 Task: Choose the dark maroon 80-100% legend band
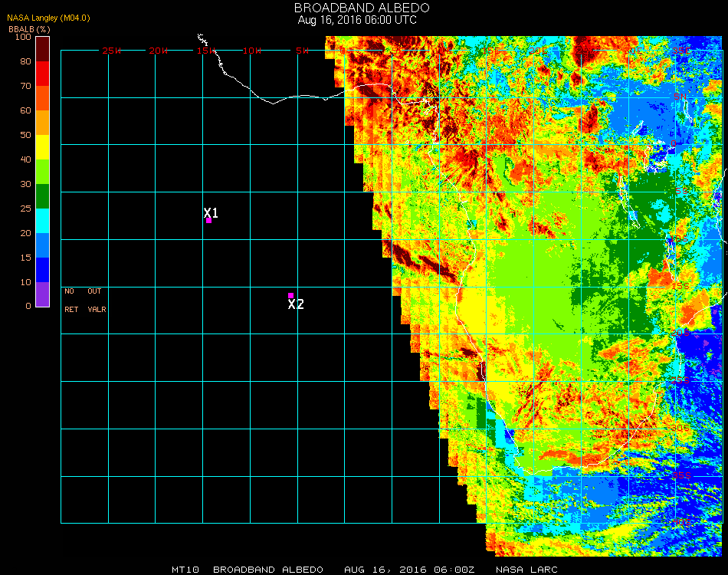pyautogui.click(x=43, y=48)
